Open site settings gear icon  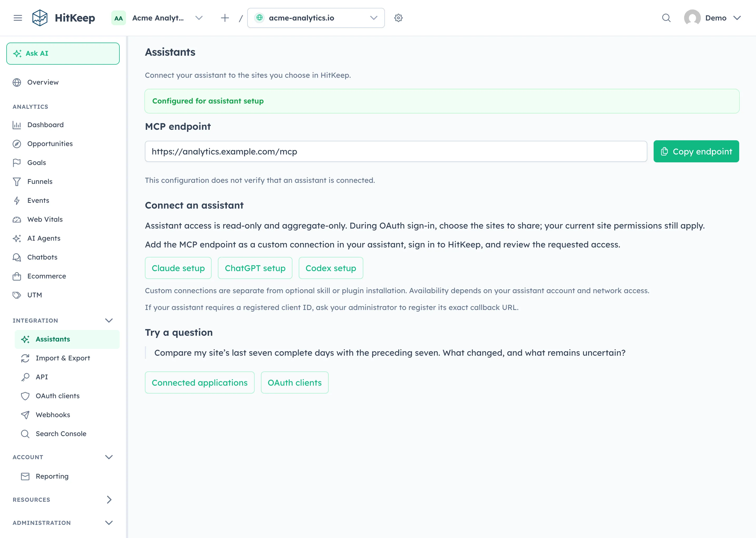tap(398, 18)
